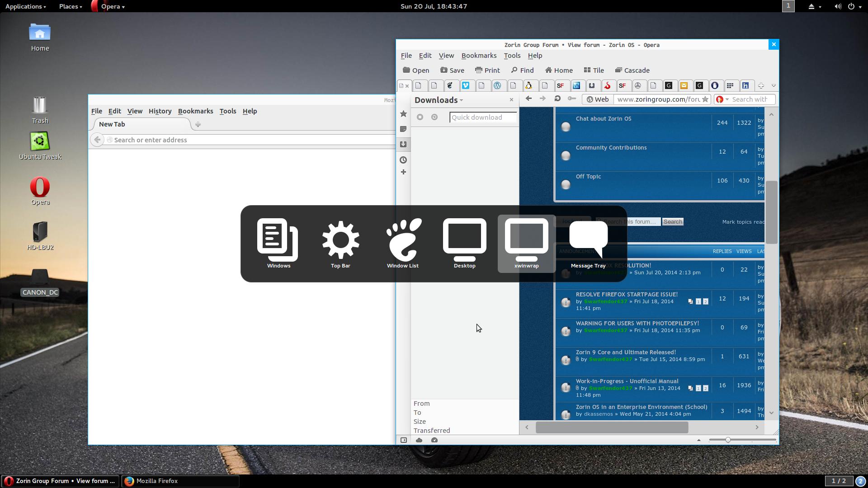Click the Bookmarks menu in Opera toolbar
This screenshot has height=488, width=868.
(x=479, y=55)
